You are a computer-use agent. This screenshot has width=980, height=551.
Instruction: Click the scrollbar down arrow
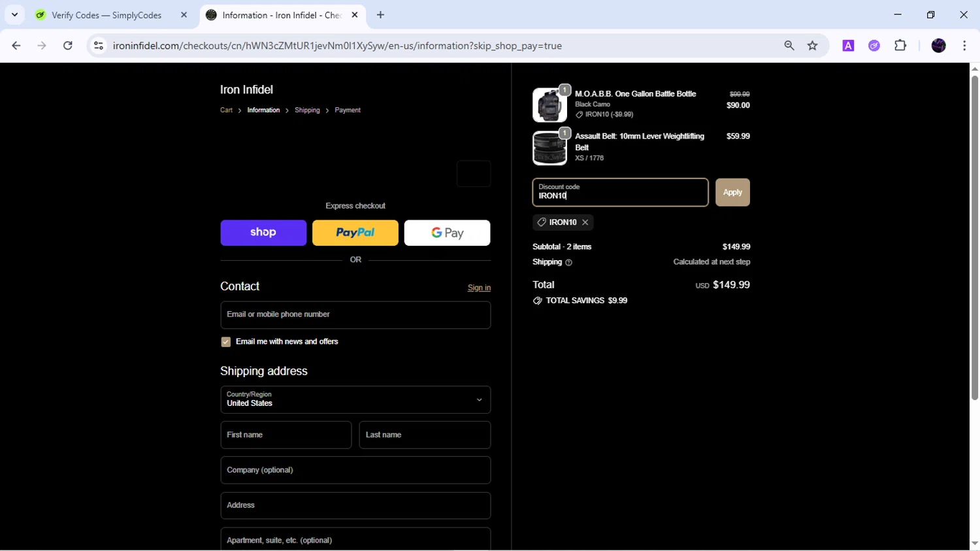pyautogui.click(x=975, y=543)
